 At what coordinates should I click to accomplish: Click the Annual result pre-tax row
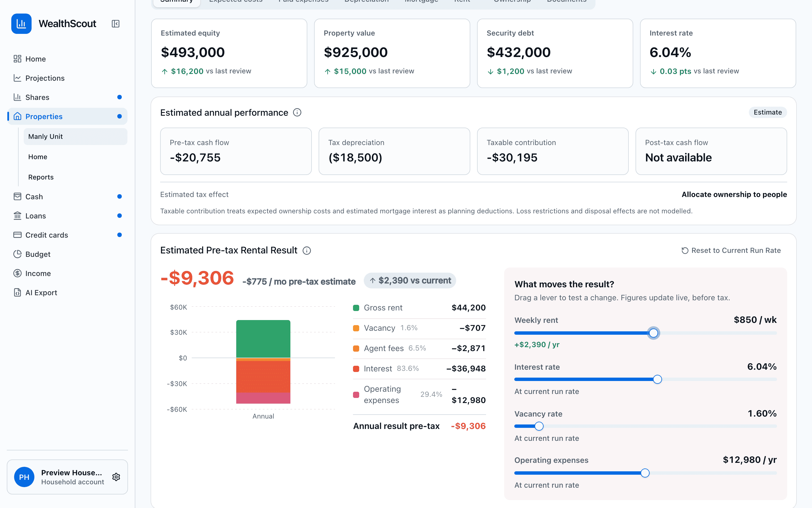(419, 426)
